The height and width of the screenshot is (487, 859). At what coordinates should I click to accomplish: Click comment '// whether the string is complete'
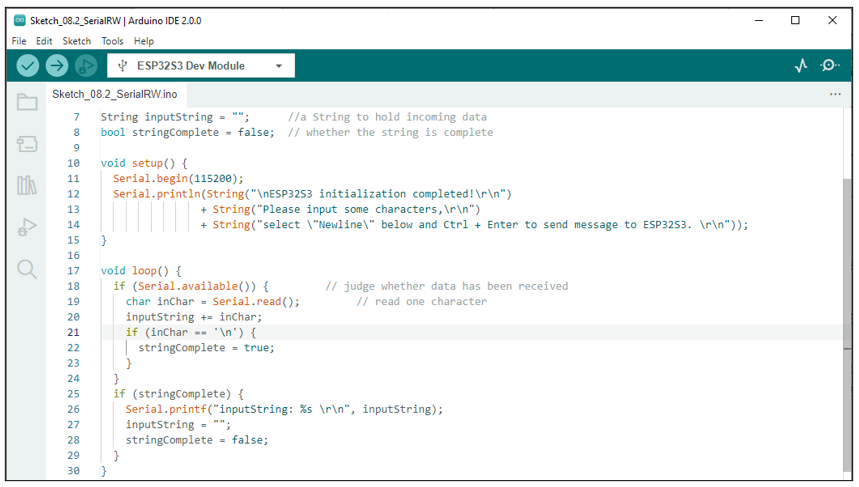tap(391, 132)
